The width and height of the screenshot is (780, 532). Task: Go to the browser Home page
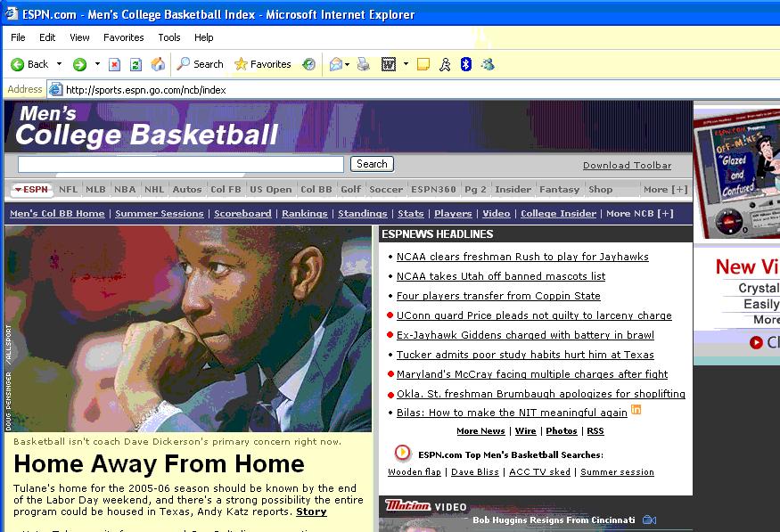point(157,64)
